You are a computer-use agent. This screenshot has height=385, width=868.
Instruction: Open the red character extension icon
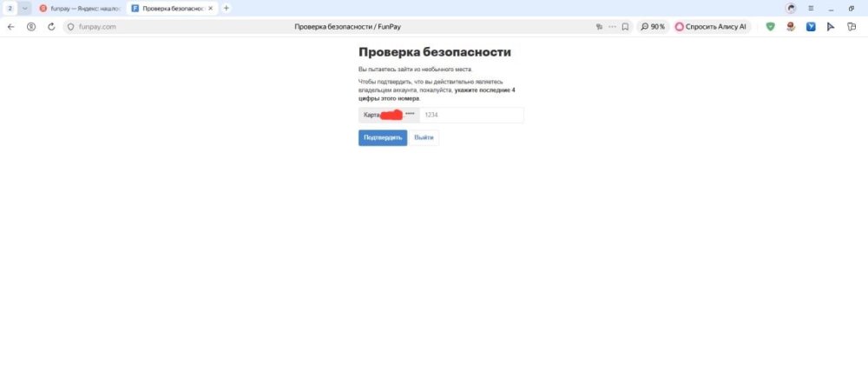[x=791, y=27]
